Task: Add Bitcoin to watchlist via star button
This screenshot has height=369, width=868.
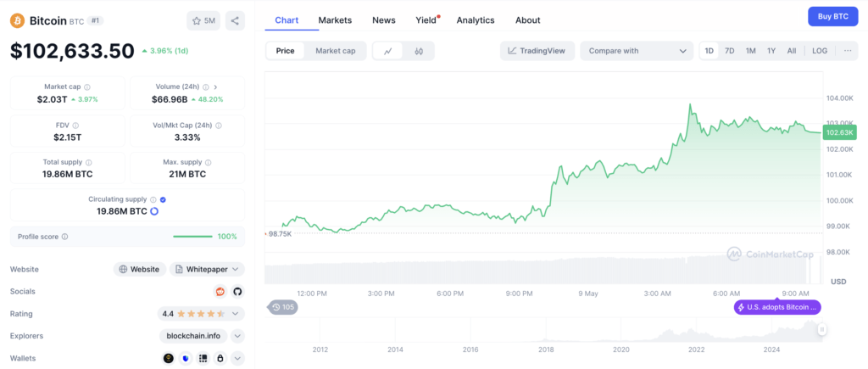Action: (203, 21)
